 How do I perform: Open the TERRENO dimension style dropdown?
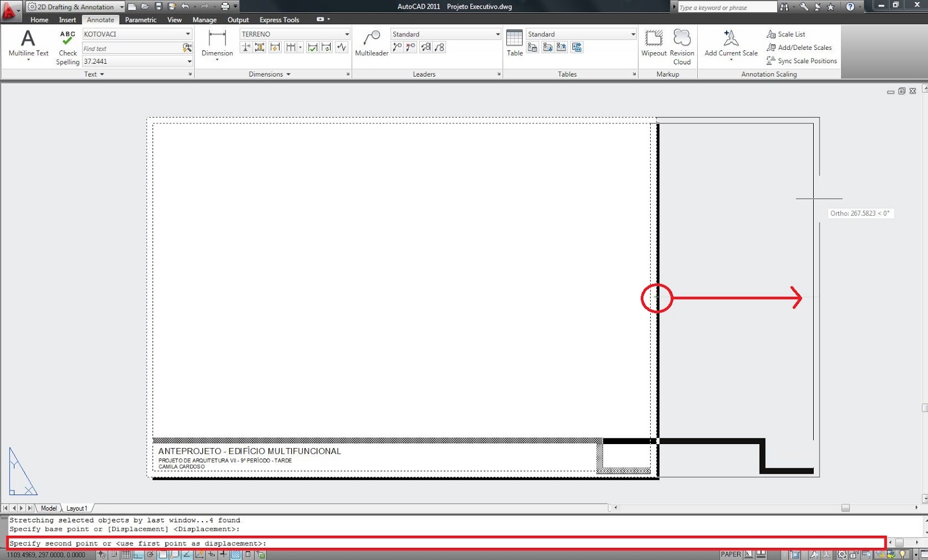346,34
